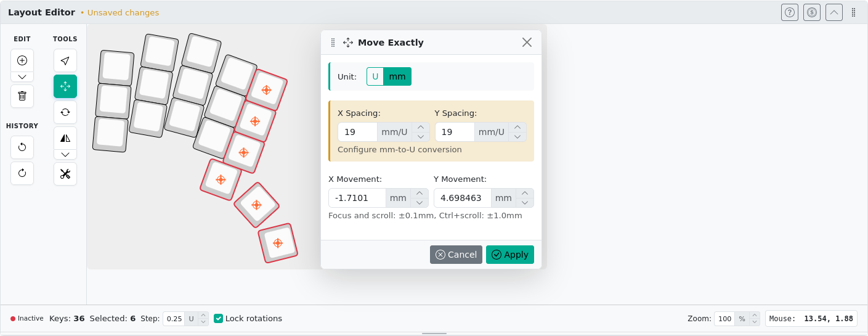The height and width of the screenshot is (336, 868).
Task: Click the Delete keys trash icon
Action: (22, 96)
